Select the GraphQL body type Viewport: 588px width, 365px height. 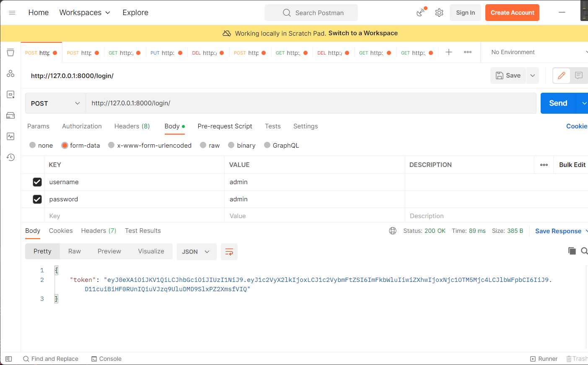(x=267, y=145)
